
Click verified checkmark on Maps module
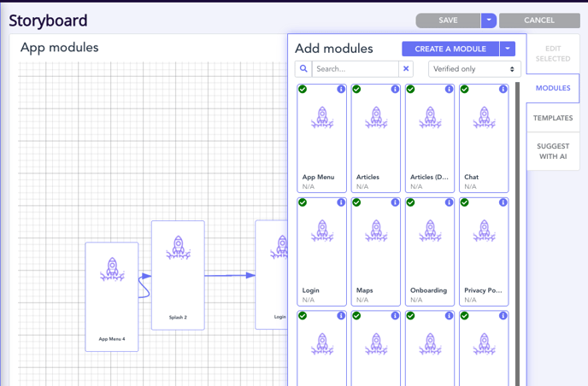pyautogui.click(x=356, y=202)
